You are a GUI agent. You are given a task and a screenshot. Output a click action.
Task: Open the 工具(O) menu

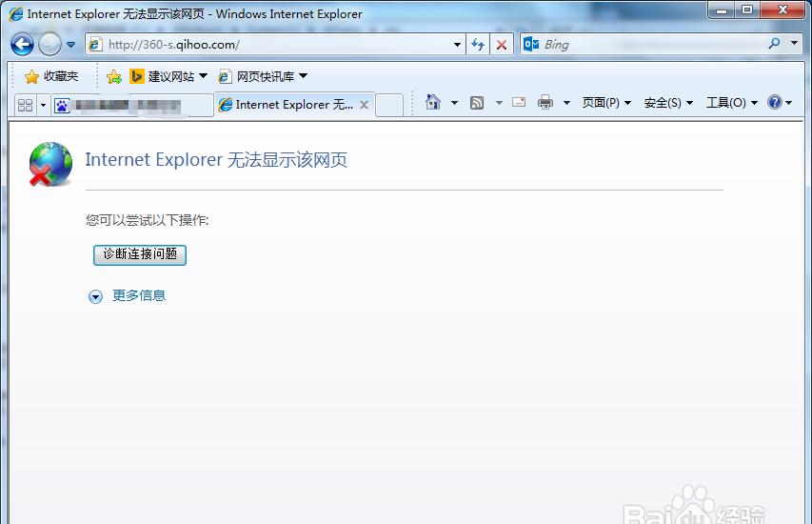point(732,103)
